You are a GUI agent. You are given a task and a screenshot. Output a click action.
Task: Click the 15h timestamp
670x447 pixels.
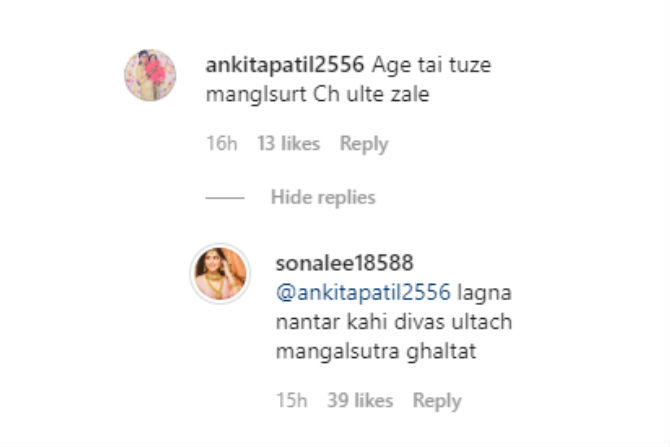pos(293,401)
